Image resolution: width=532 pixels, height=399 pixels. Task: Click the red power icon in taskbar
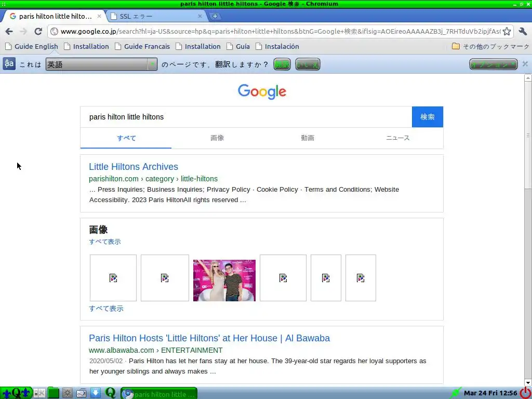click(x=526, y=393)
